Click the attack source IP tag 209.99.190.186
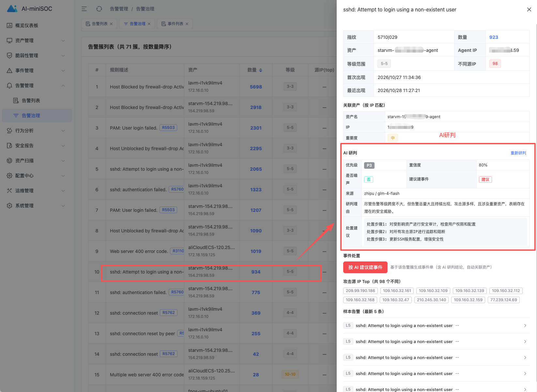This screenshot has width=537, height=392. tap(361, 291)
